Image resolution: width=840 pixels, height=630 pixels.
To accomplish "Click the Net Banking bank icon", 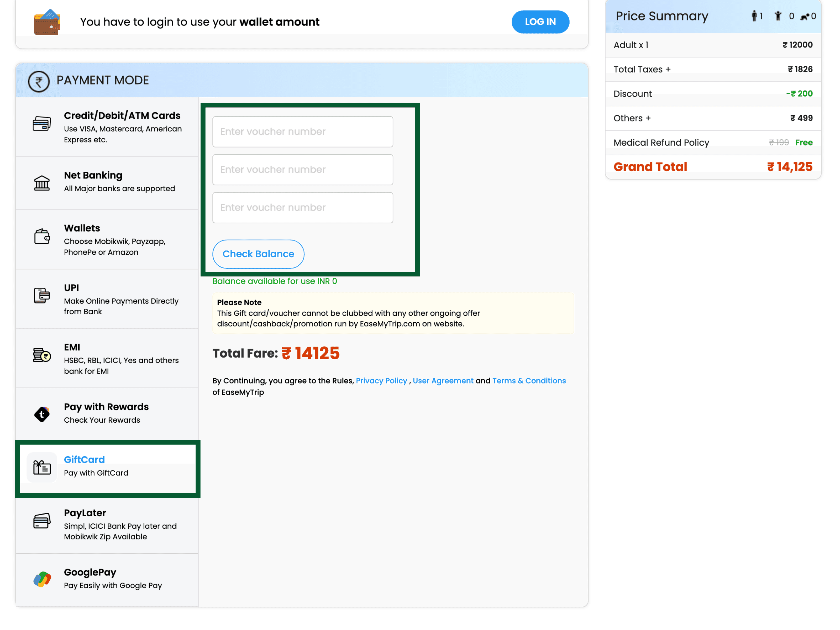I will (x=42, y=183).
